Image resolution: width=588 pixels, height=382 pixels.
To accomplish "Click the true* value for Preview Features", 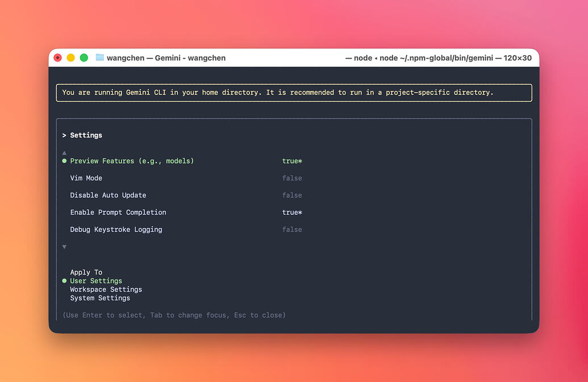I will pyautogui.click(x=292, y=161).
